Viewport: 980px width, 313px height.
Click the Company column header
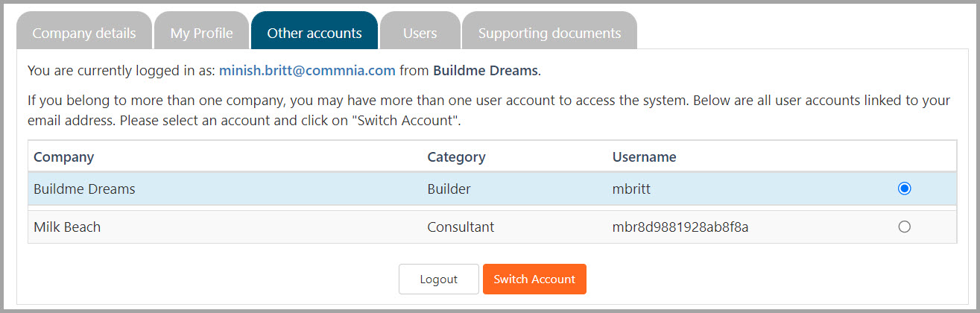(63, 157)
